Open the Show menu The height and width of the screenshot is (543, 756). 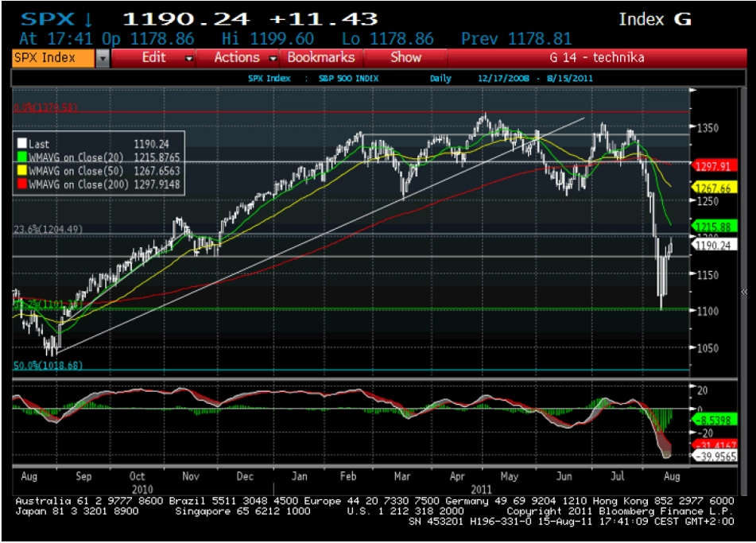click(x=405, y=58)
